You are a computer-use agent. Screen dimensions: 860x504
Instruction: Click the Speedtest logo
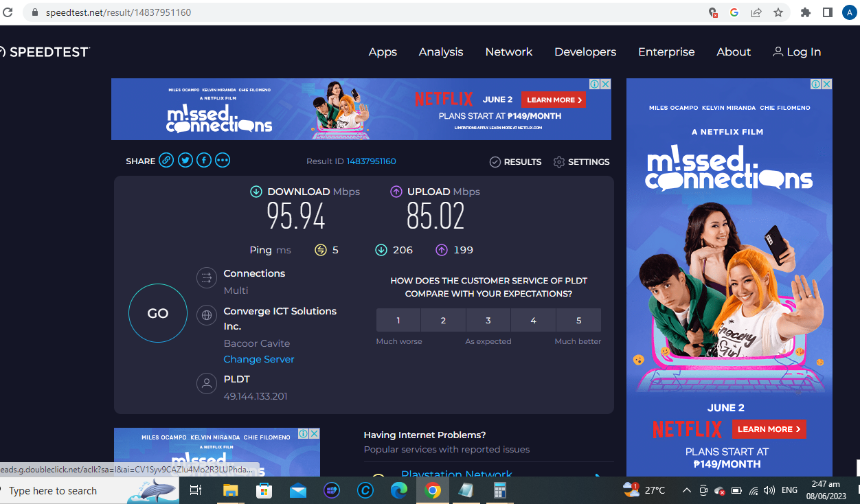coord(45,51)
